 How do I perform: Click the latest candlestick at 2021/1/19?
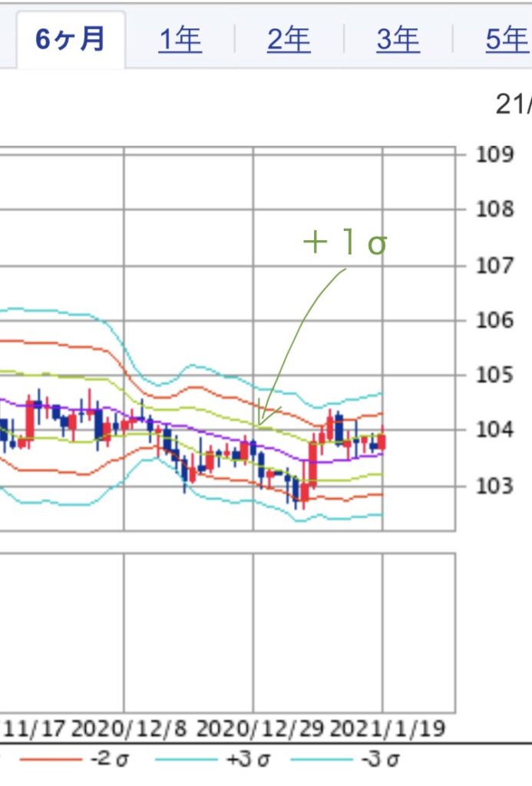pyautogui.click(x=382, y=441)
